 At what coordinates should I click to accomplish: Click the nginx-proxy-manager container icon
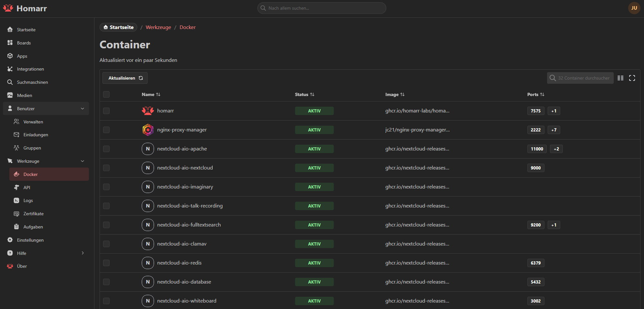click(148, 130)
